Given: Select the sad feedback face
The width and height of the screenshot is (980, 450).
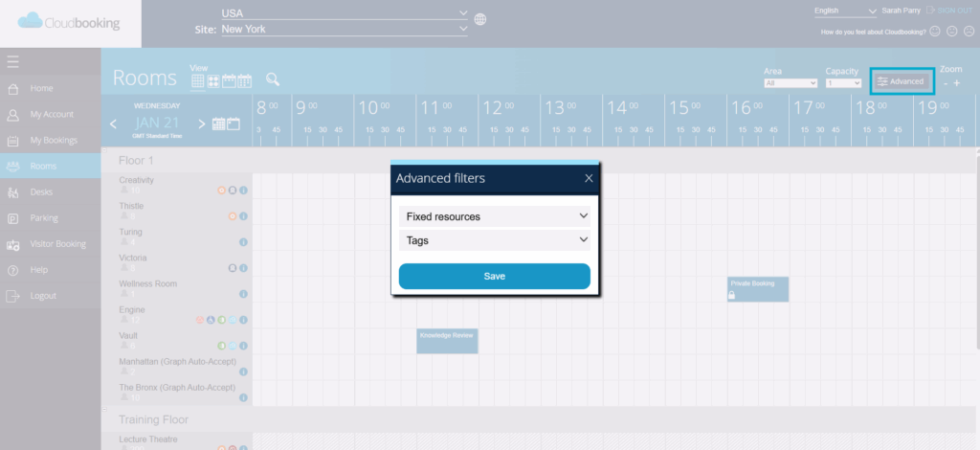Looking at the screenshot, I should pos(969,32).
